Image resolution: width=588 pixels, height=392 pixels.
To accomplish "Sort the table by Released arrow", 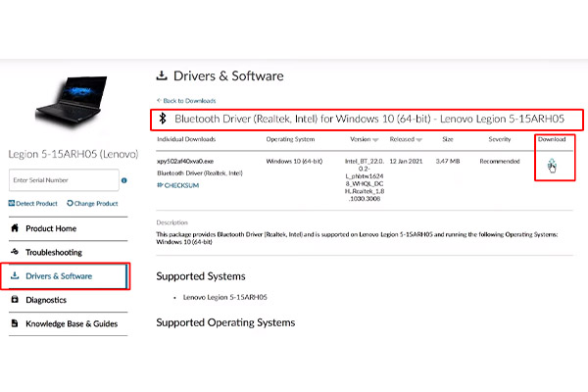I will click(x=419, y=140).
